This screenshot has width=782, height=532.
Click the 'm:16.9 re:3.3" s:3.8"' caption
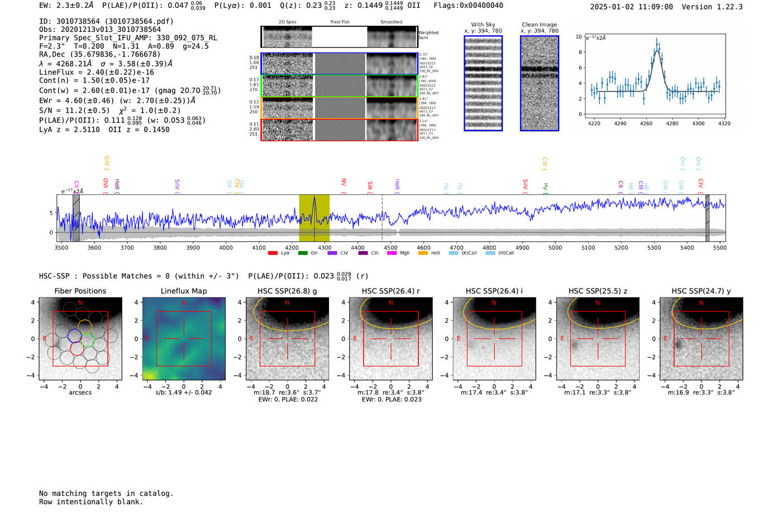702,392
